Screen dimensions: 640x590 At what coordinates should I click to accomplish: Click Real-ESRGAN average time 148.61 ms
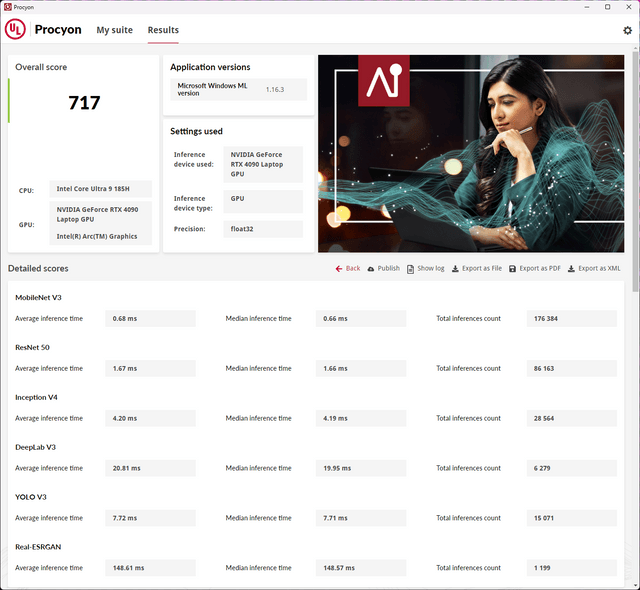(150, 568)
